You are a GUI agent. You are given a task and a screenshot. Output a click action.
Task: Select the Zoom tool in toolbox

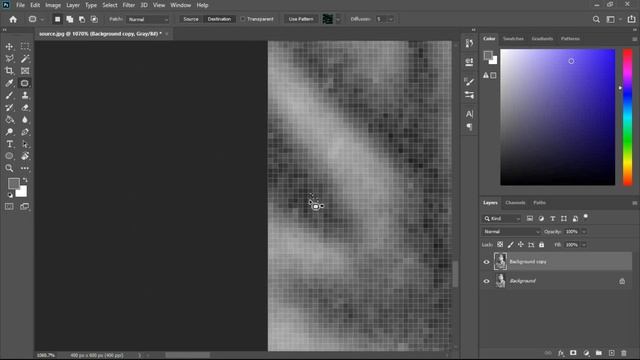pos(9,168)
